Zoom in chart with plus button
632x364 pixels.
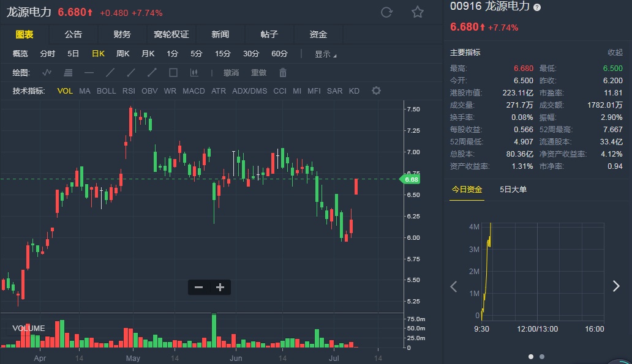[220, 288]
